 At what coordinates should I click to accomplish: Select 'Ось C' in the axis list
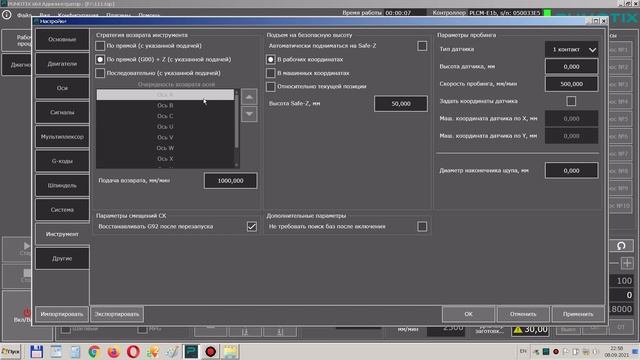point(165,116)
